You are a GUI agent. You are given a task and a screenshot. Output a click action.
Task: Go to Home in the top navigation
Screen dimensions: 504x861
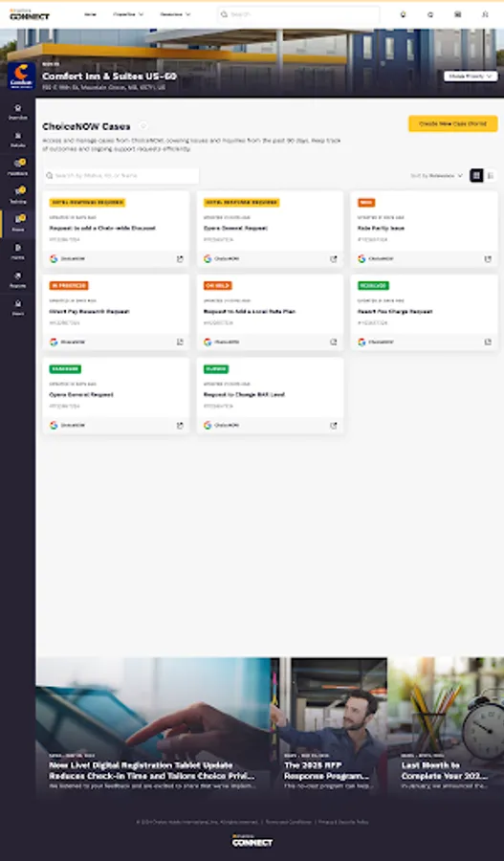pyautogui.click(x=90, y=14)
